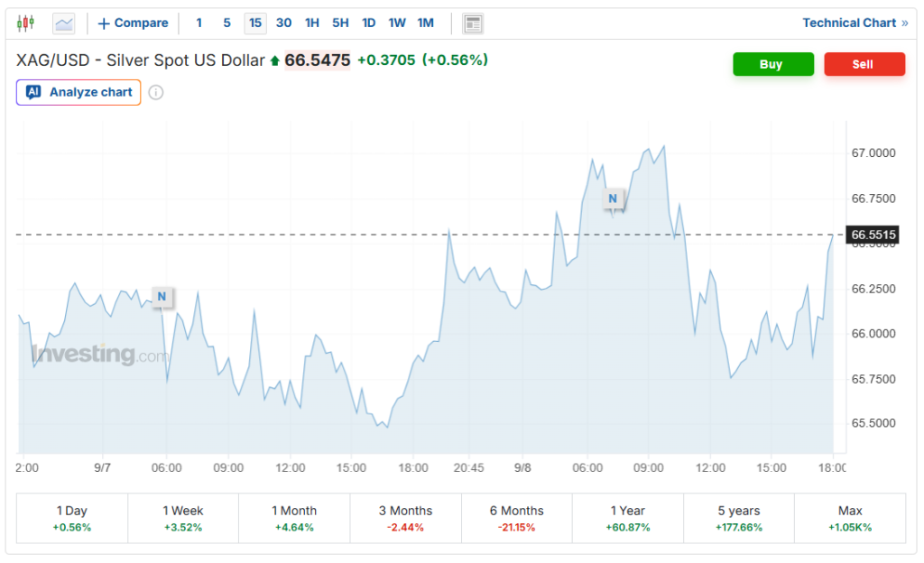Click the red Sell button

tap(864, 64)
